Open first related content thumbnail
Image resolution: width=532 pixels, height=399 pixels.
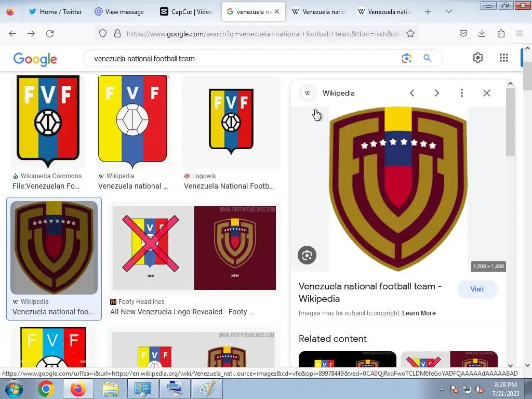[x=348, y=360]
